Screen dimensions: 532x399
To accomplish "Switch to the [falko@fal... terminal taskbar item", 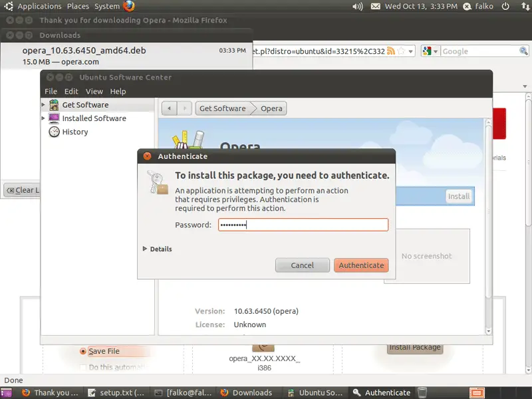I will tap(184, 393).
